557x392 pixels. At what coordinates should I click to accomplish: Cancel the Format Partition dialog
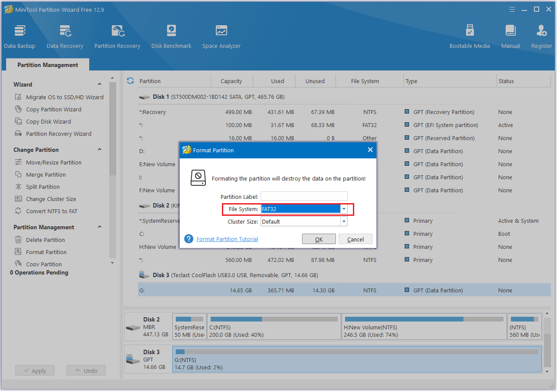tap(355, 239)
